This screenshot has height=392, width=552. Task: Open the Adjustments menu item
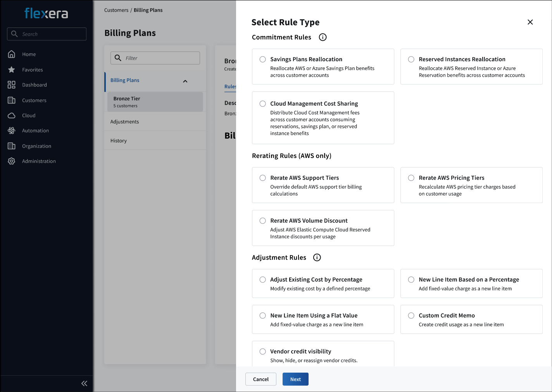pyautogui.click(x=124, y=122)
